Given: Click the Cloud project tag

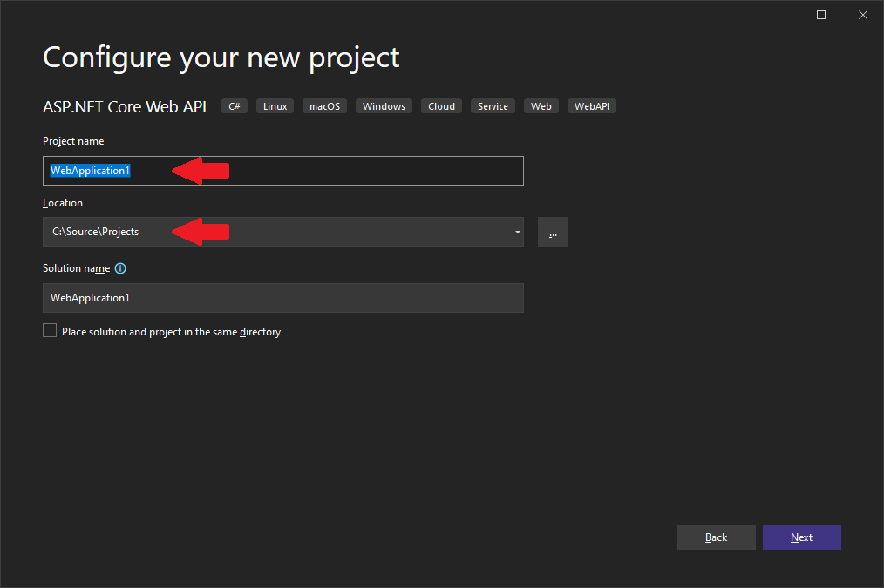Looking at the screenshot, I should pos(441,105).
